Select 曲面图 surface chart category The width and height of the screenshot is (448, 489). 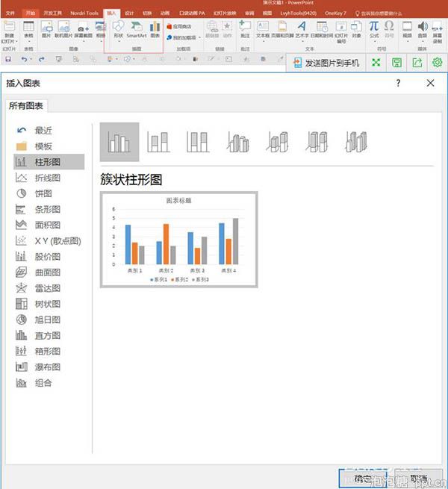pyautogui.click(x=49, y=272)
